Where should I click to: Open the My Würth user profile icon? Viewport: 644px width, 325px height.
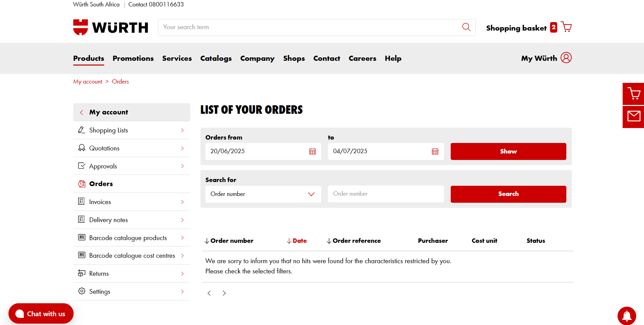point(566,58)
